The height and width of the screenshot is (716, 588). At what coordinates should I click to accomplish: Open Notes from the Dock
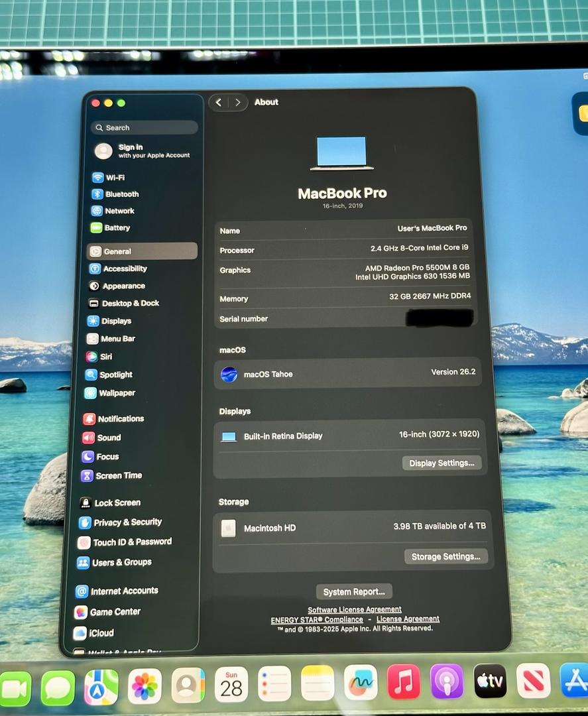318,683
